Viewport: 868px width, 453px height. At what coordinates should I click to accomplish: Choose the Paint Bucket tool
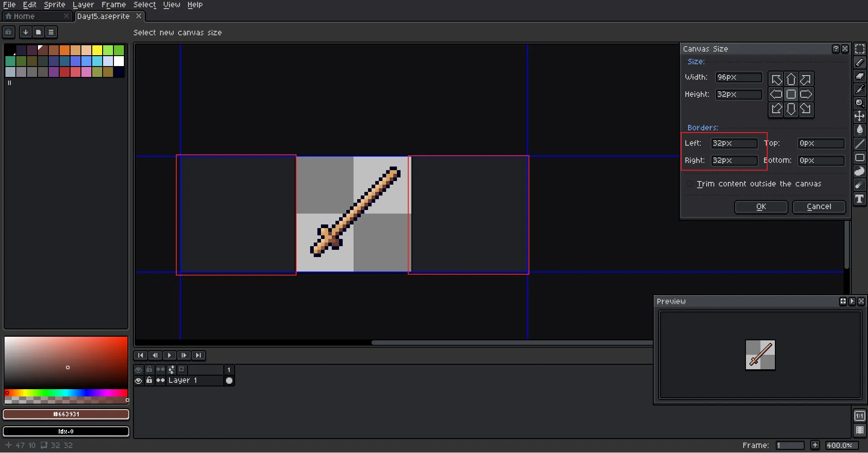click(859, 130)
